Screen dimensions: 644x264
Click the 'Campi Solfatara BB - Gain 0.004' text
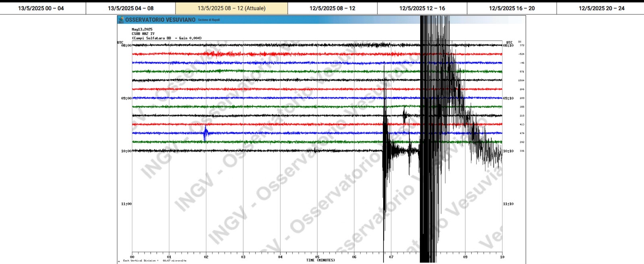167,38
